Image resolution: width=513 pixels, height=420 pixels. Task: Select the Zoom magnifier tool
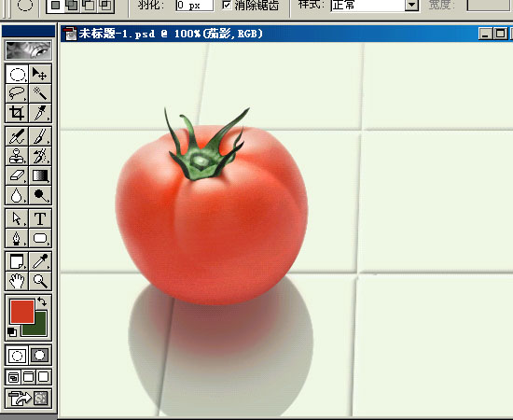point(40,281)
